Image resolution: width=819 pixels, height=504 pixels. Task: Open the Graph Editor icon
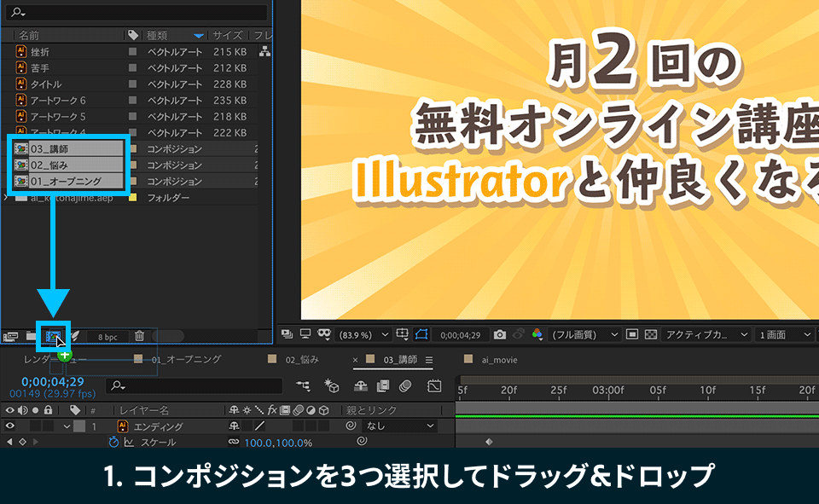434,386
